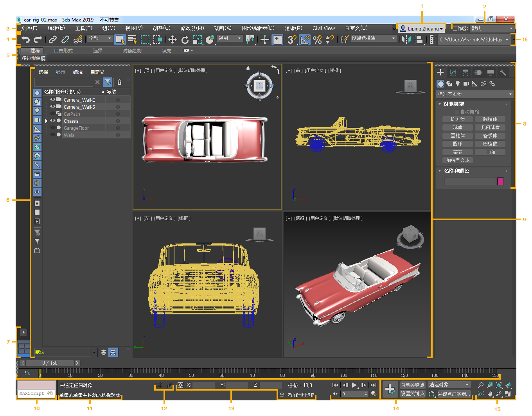This screenshot has height=416, width=532.
Task: Open the 选定对象 key filter dropdown
Action: [x=449, y=385]
